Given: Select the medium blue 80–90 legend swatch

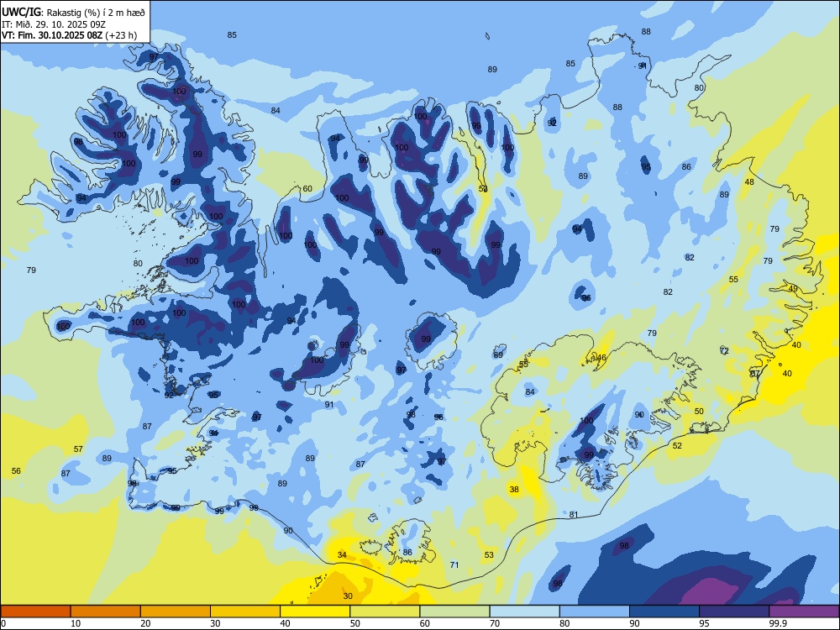Looking at the screenshot, I should (x=595, y=612).
